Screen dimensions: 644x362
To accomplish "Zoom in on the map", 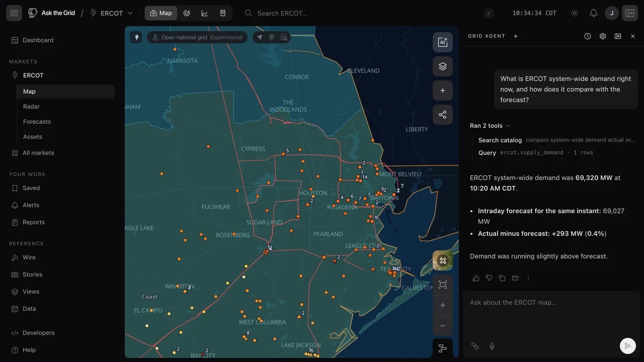I will click(x=443, y=305).
